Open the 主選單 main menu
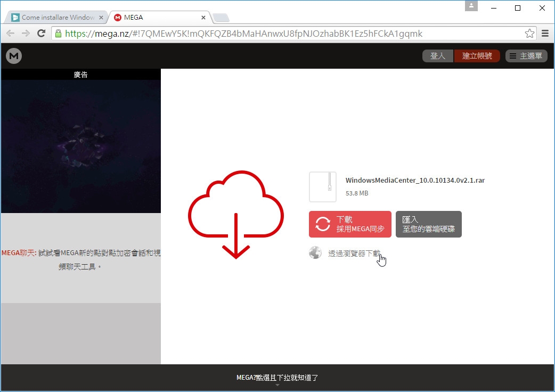This screenshot has width=555, height=392. pos(526,56)
